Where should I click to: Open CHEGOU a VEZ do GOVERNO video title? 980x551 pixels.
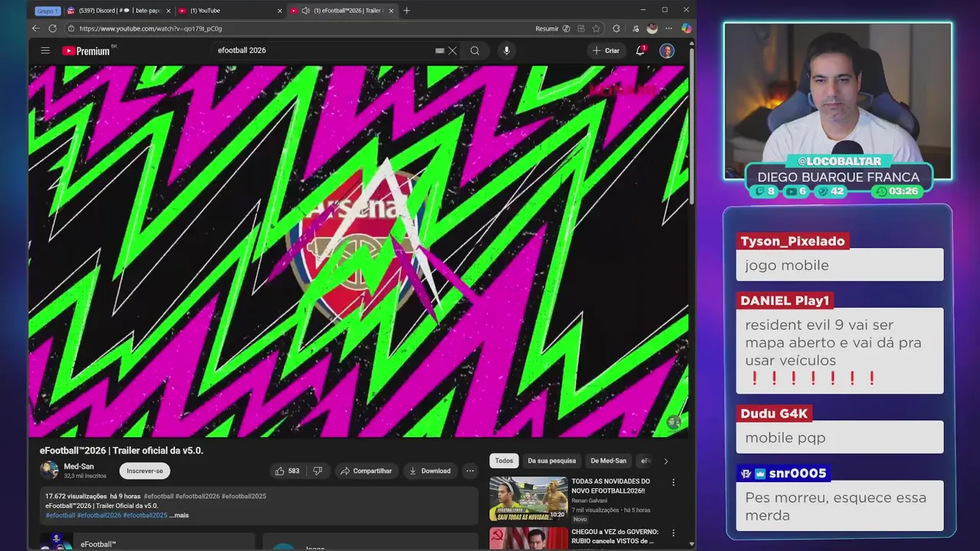tap(614, 536)
